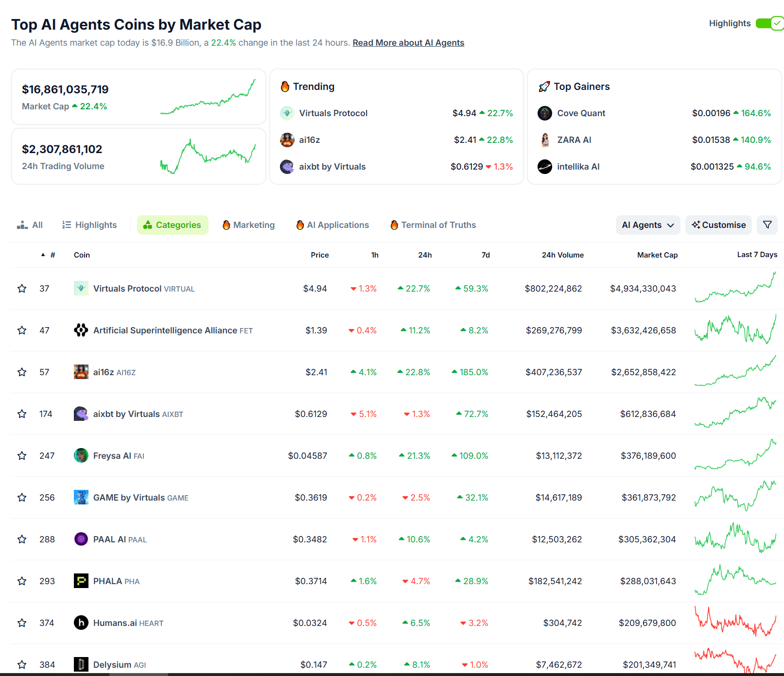Image resolution: width=784 pixels, height=676 pixels.
Task: Click aixbt avatar in the Trending card
Action: pos(287,167)
